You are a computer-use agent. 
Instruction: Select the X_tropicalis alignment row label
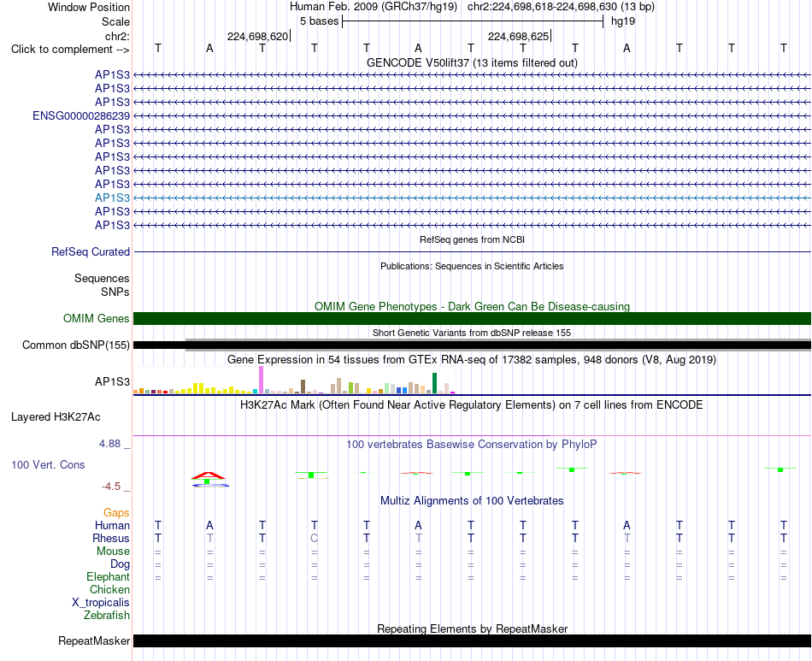(x=101, y=603)
